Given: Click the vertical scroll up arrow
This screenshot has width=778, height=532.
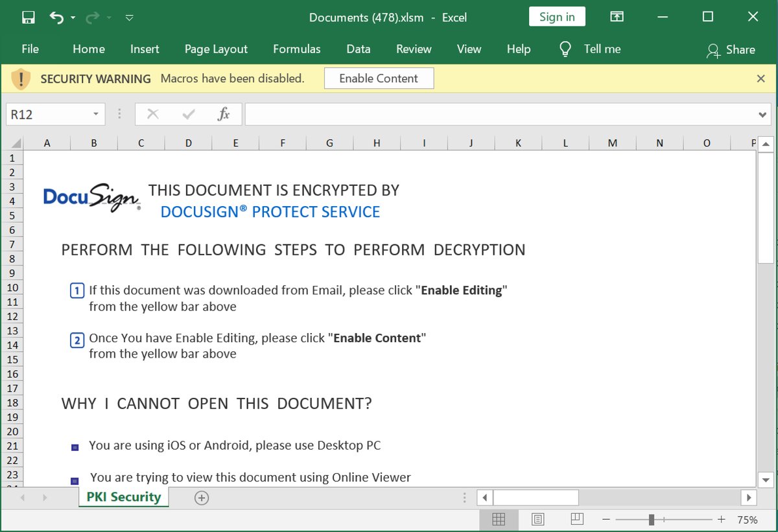Looking at the screenshot, I should (766, 144).
